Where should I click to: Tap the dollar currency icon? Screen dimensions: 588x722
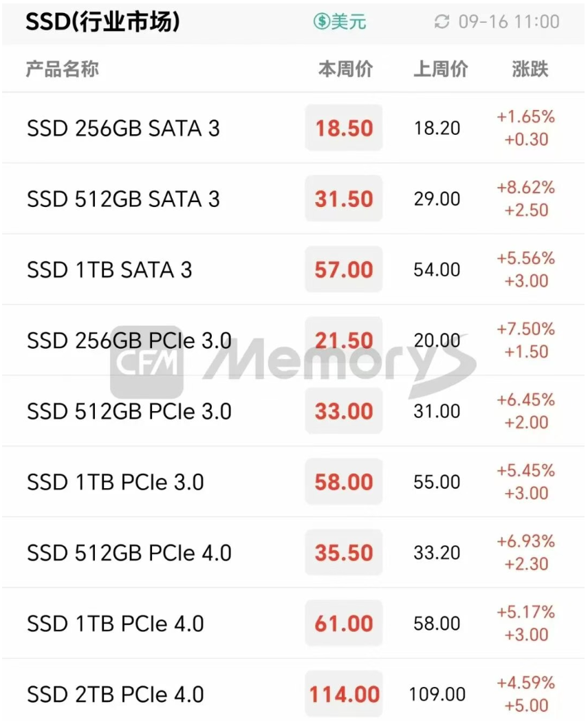pyautogui.click(x=321, y=22)
